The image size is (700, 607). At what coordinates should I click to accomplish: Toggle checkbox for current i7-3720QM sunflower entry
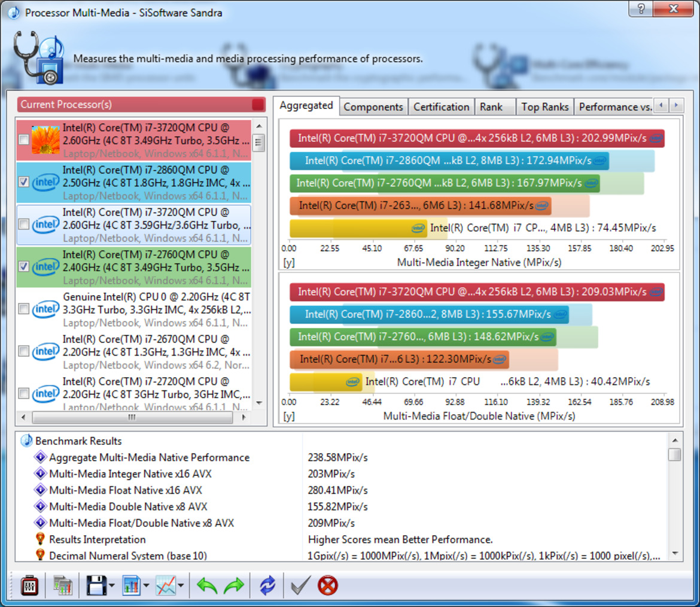pyautogui.click(x=24, y=140)
